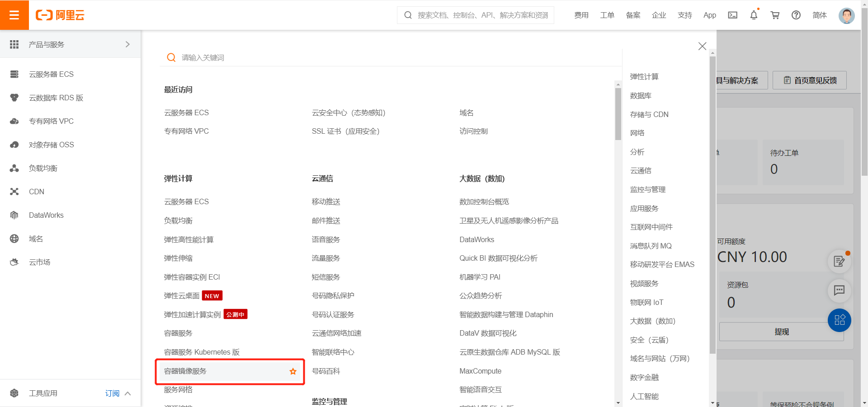This screenshot has height=407, width=868.
Task: Open the shopping cart icon
Action: [775, 15]
